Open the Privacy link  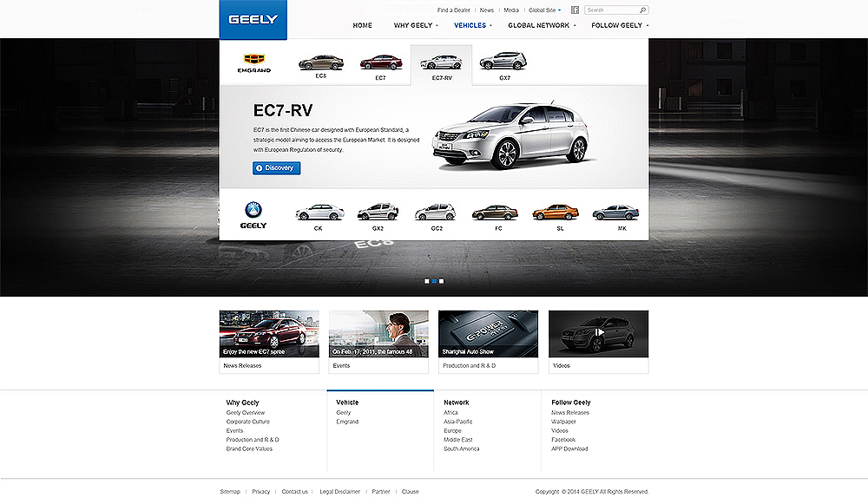[260, 492]
